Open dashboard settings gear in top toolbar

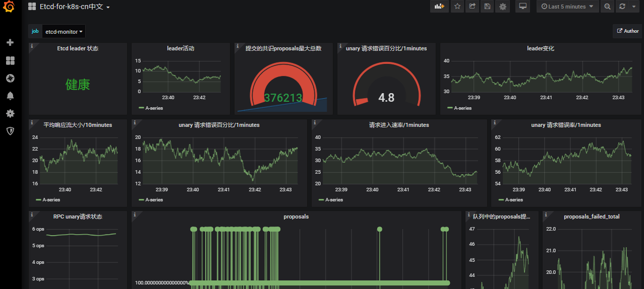click(502, 7)
